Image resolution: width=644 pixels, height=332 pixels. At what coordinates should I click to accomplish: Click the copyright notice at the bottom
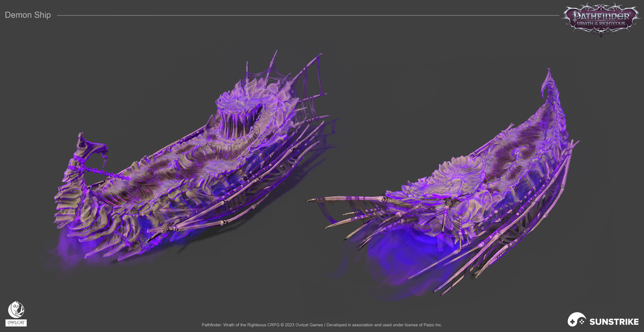tap(322, 325)
